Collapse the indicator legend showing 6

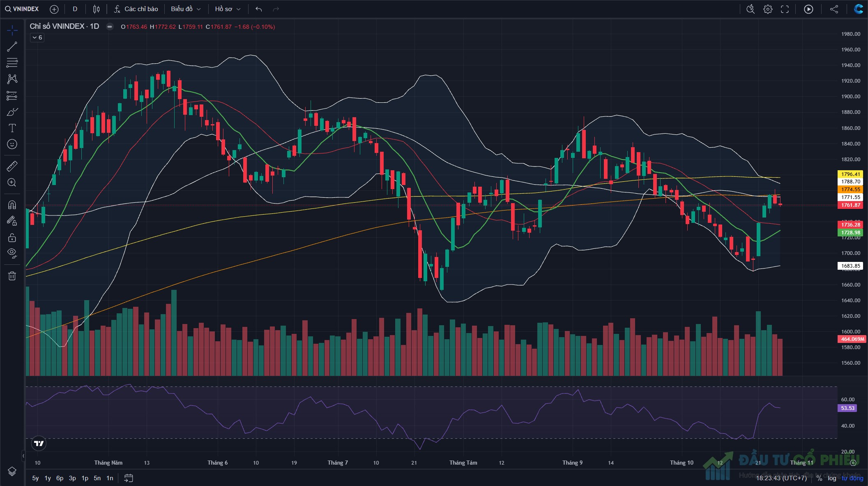click(37, 37)
